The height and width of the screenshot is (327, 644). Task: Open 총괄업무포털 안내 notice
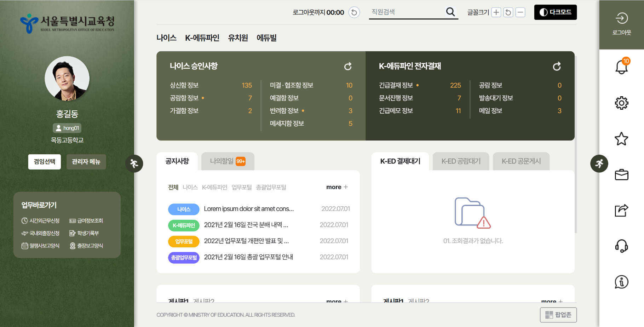pyautogui.click(x=248, y=257)
